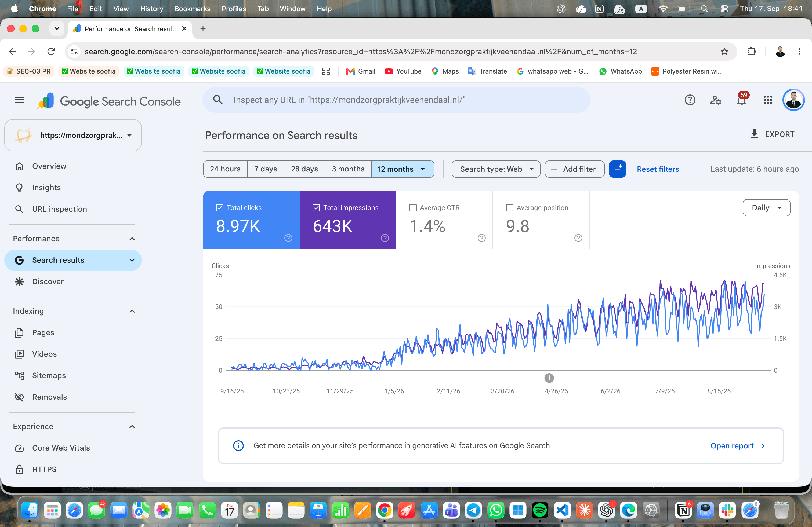Open the property selector dropdown
Image resolution: width=812 pixels, height=527 pixels.
click(73, 135)
